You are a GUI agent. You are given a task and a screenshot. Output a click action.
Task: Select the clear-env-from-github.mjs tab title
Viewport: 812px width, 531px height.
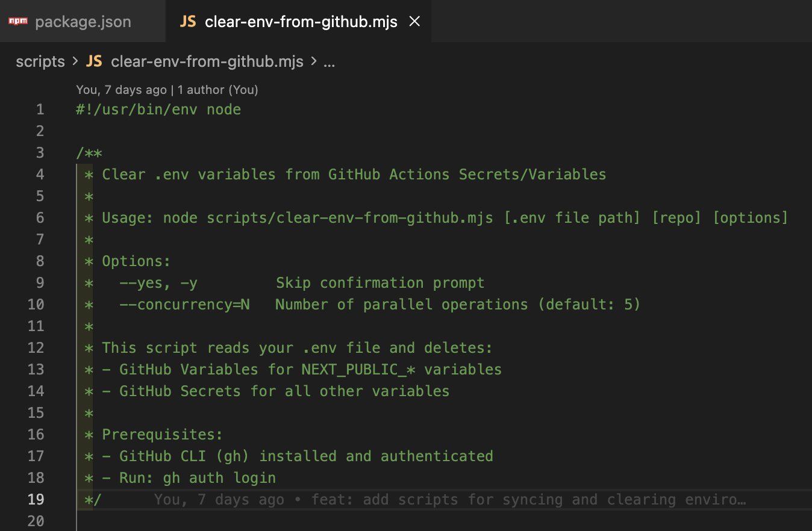coord(301,22)
